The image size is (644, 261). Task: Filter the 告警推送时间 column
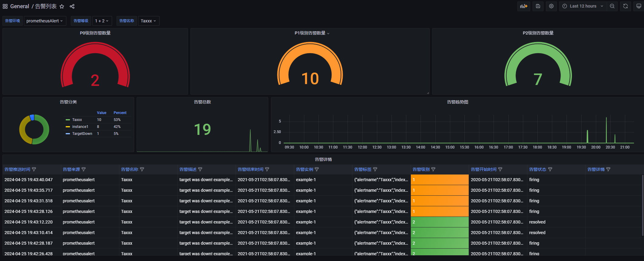[x=34, y=169]
